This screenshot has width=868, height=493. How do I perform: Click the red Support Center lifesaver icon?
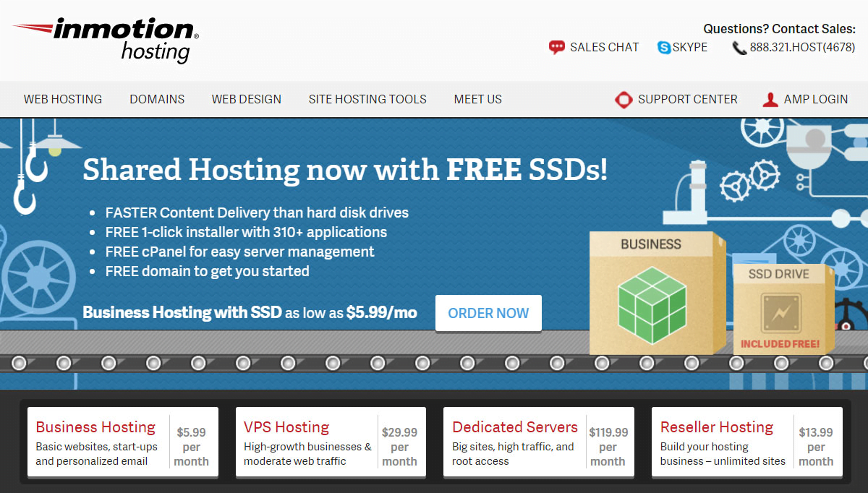coord(624,100)
